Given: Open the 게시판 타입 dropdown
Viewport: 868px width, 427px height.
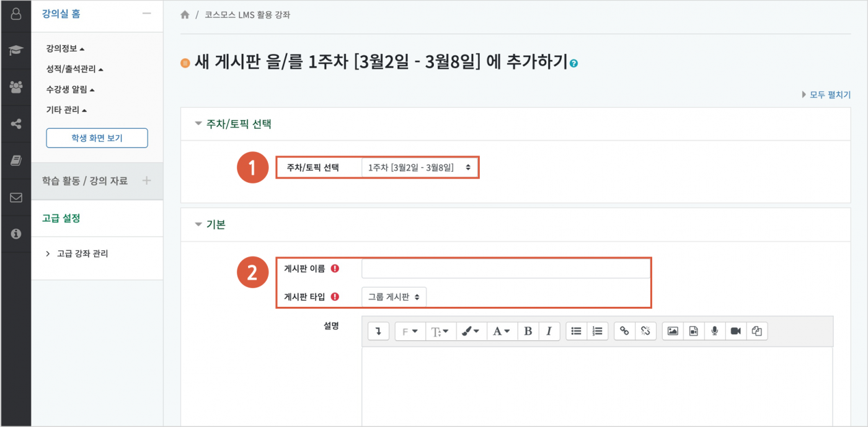Looking at the screenshot, I should [x=394, y=297].
